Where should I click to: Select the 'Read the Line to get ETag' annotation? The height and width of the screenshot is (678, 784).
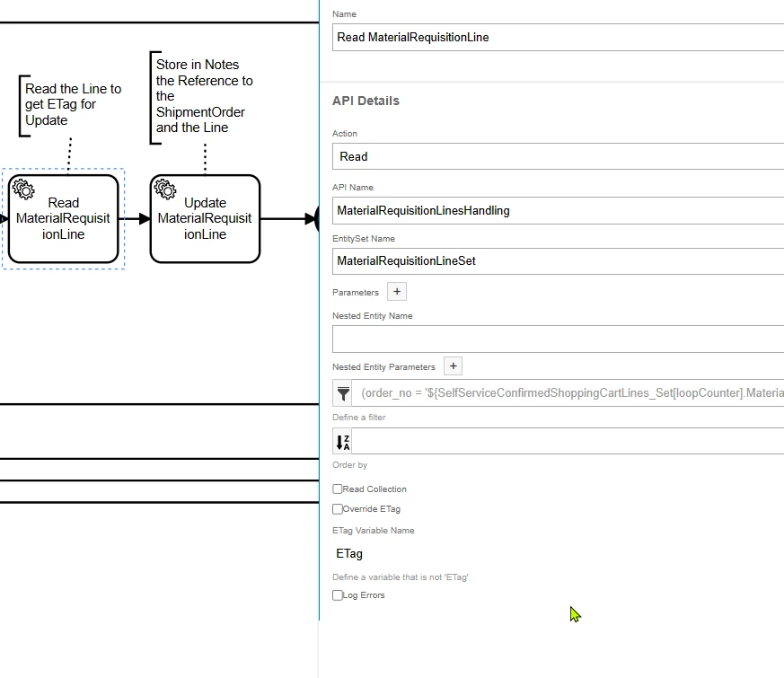[73, 104]
